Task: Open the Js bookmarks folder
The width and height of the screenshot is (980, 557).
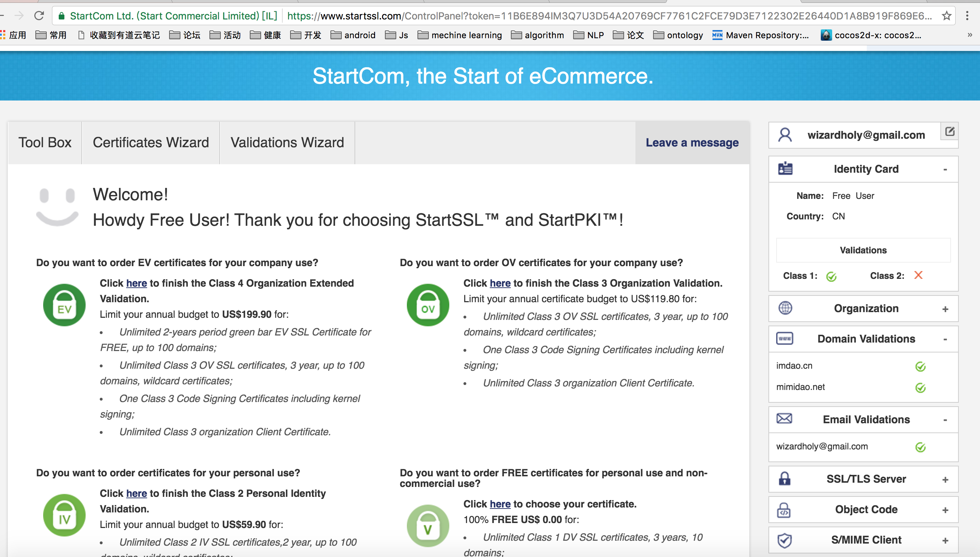Action: tap(397, 35)
